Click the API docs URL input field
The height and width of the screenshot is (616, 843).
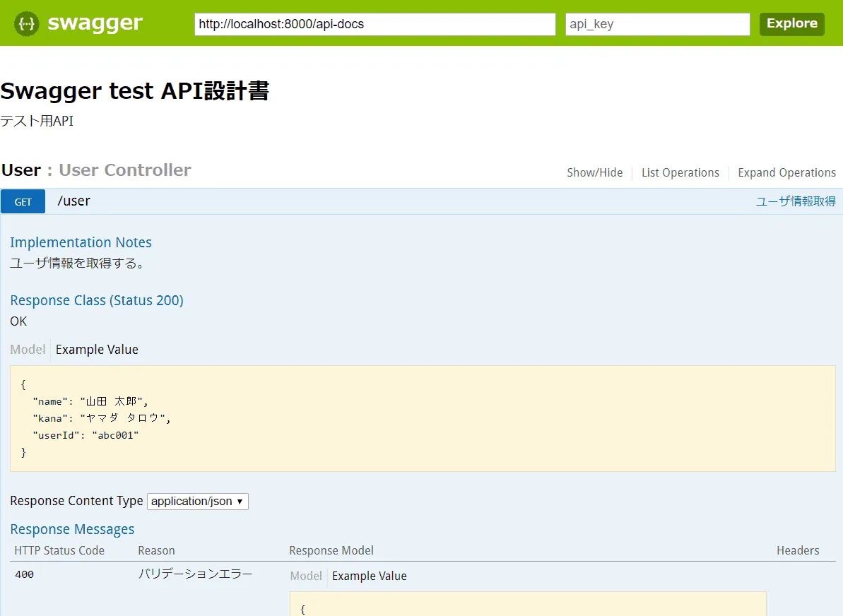point(375,24)
